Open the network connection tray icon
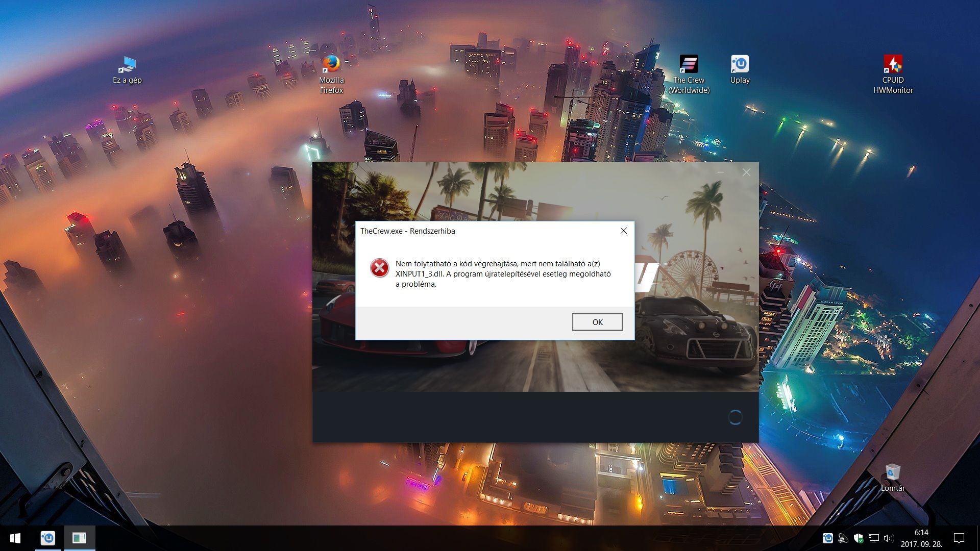The height and width of the screenshot is (551, 980). pos(874,538)
